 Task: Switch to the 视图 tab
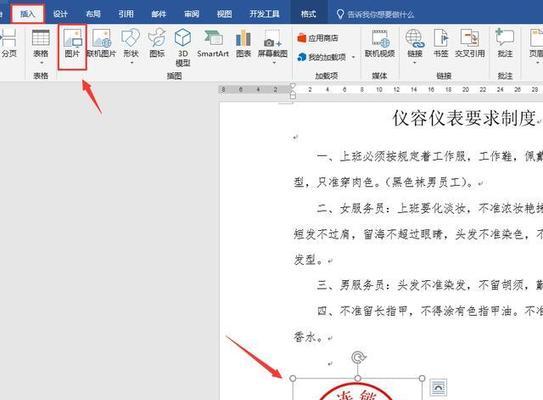224,14
